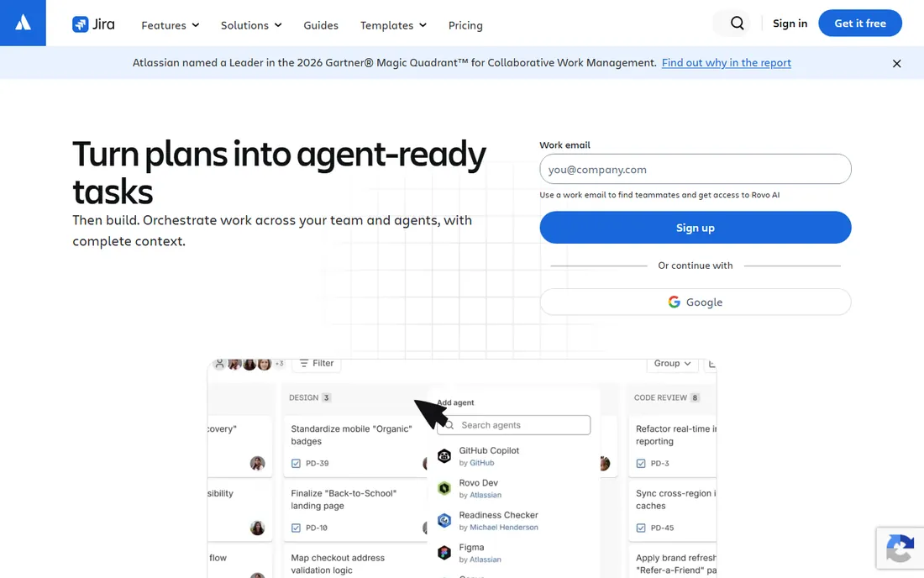
Task: Click the reCAPTCHA badge
Action: tap(900, 548)
